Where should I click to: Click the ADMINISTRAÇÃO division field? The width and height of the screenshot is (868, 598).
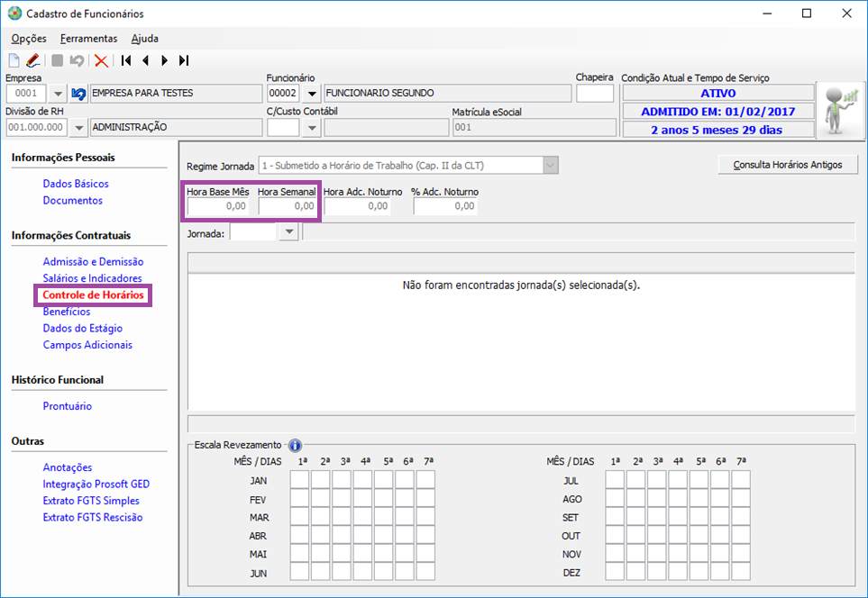(176, 127)
